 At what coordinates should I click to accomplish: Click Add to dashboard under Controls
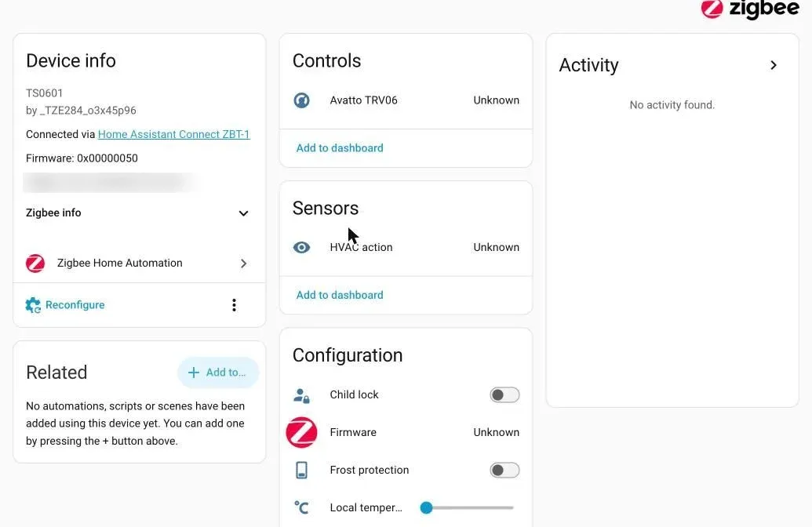tap(340, 148)
